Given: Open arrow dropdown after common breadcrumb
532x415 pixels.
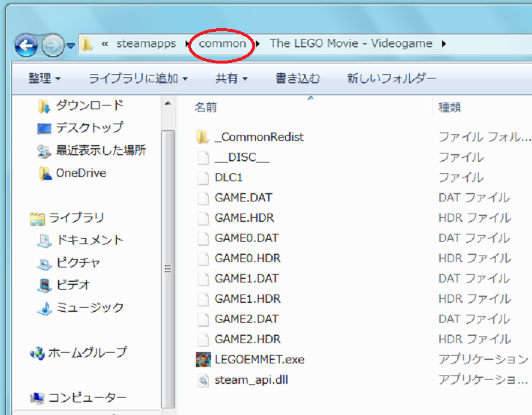Looking at the screenshot, I should tap(258, 43).
